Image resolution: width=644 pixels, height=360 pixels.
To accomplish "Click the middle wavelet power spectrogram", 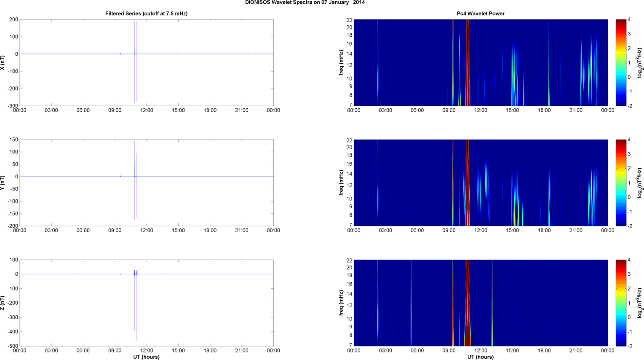I will click(481, 183).
